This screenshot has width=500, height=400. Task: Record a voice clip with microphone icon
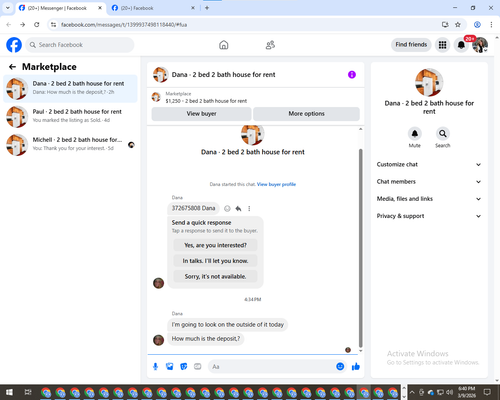point(155,367)
